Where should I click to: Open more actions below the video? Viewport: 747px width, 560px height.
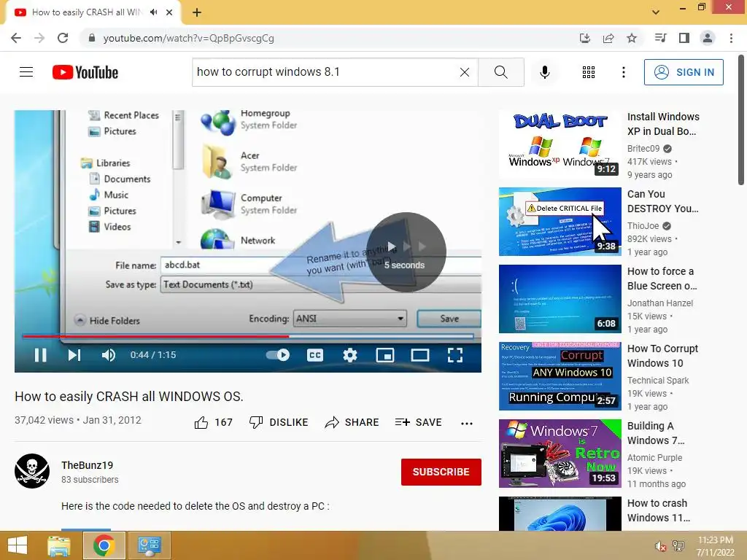(467, 424)
